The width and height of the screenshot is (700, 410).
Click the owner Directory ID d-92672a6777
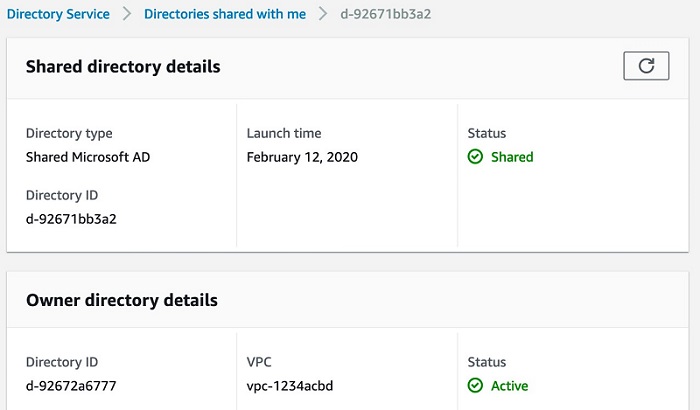click(71, 385)
